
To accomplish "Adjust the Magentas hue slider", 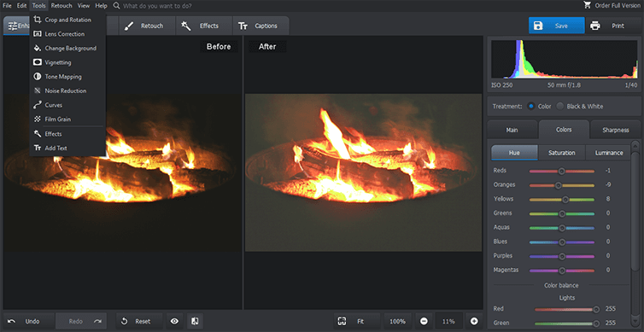I will click(x=562, y=271).
